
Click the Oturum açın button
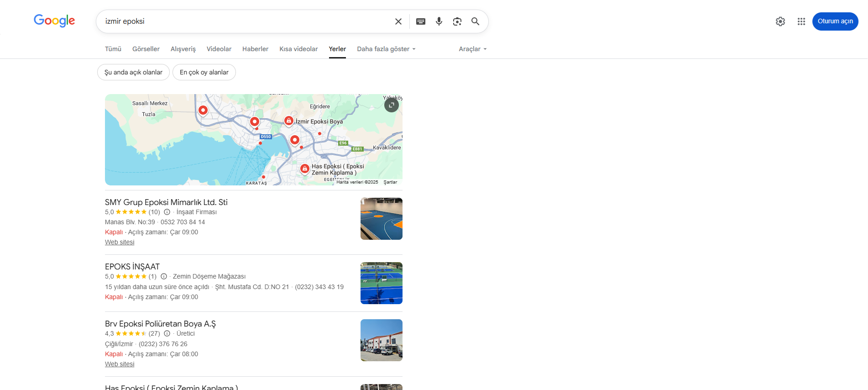pos(835,21)
